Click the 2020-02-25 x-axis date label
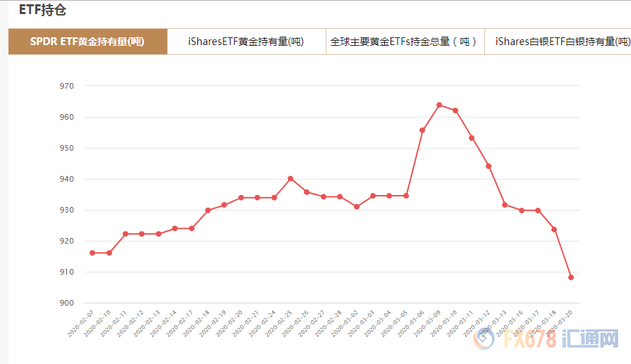 tap(278, 323)
